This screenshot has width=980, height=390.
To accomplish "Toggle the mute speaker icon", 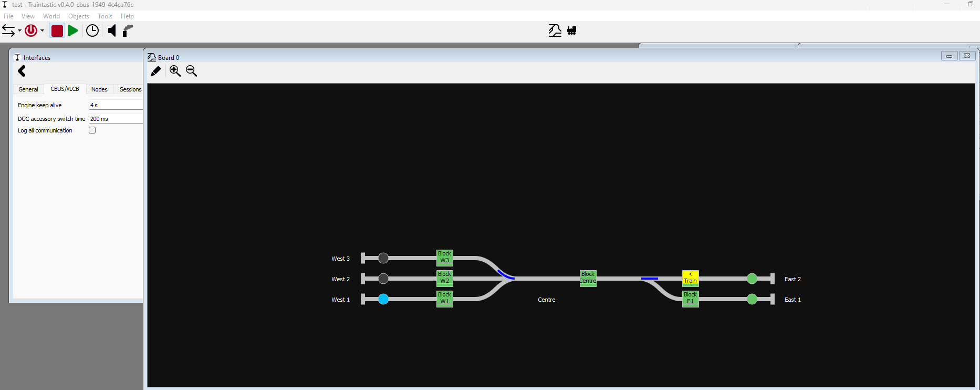I will click(x=112, y=31).
